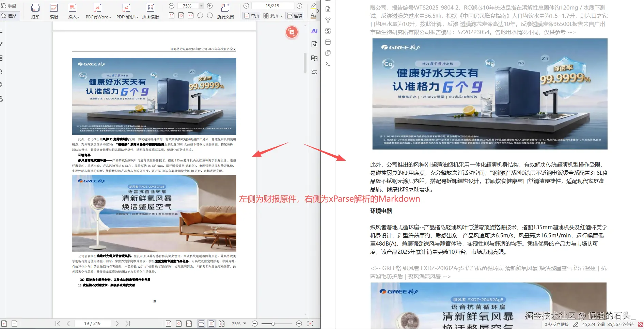Screen dimensions: 644x329
Task: Click the GREE water purifier image in PDF
Action: pos(154,96)
